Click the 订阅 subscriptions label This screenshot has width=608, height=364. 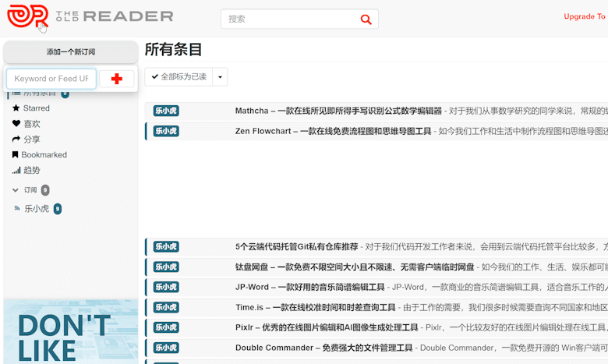click(x=30, y=190)
